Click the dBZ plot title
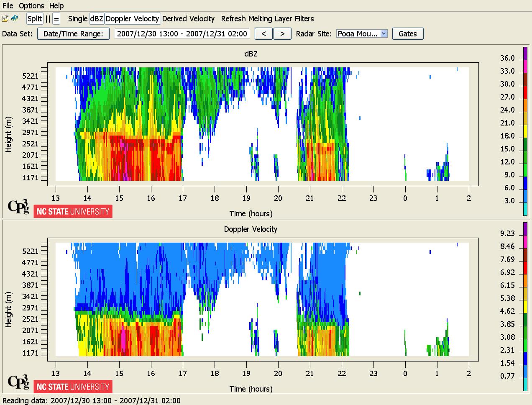 tap(251, 54)
